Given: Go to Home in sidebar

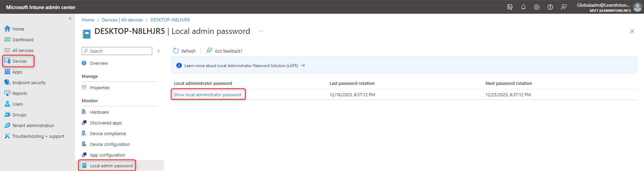Looking at the screenshot, I should 18,29.
